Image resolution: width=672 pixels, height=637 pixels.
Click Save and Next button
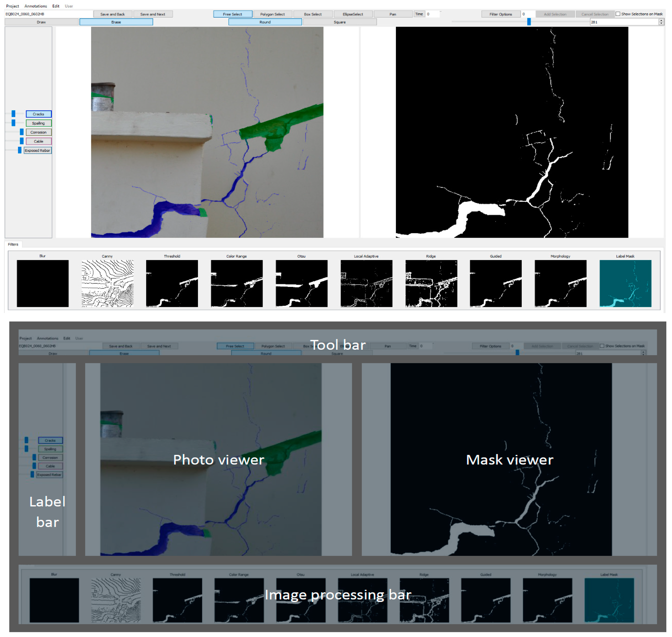[x=152, y=14]
